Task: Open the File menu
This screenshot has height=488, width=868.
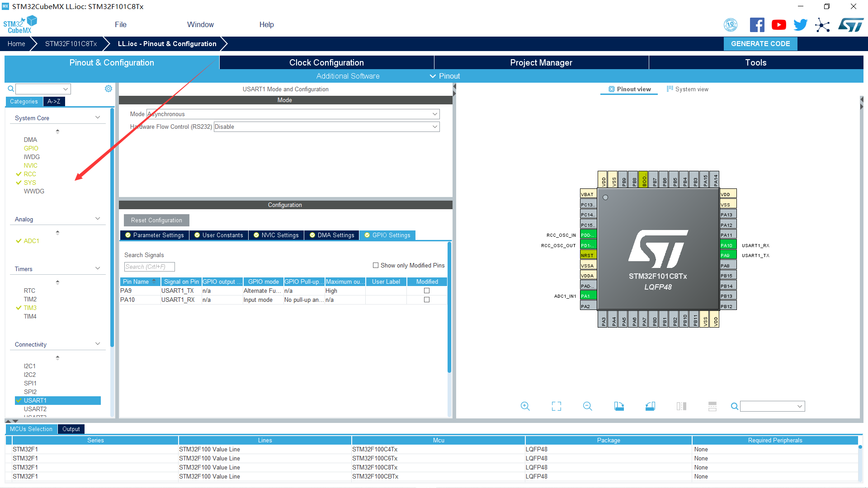Action: click(121, 24)
